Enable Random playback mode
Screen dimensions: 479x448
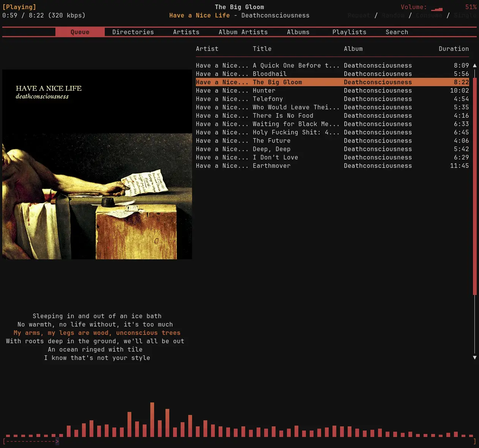coord(393,15)
